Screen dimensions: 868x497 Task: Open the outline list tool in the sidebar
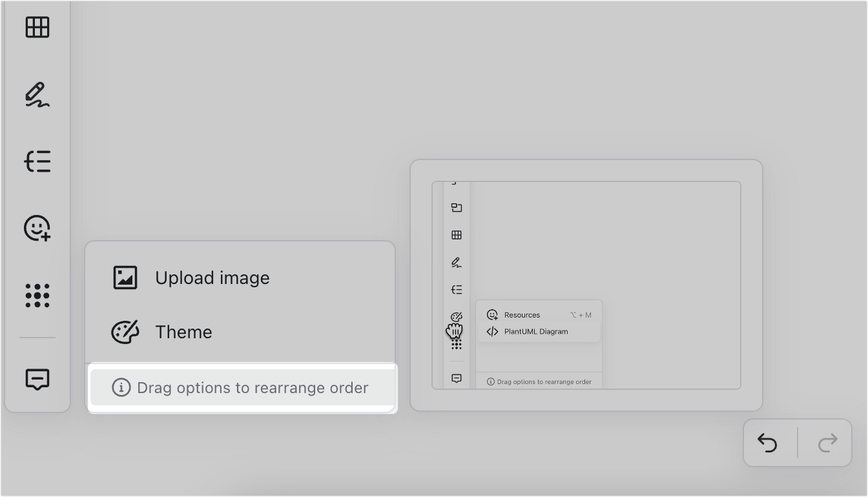coord(37,161)
